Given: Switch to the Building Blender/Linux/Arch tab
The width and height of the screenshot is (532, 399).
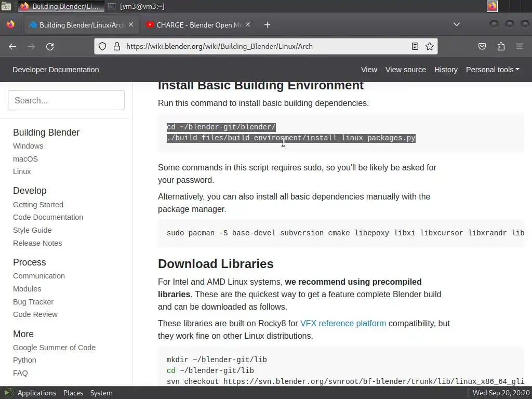Looking at the screenshot, I should coord(81,25).
